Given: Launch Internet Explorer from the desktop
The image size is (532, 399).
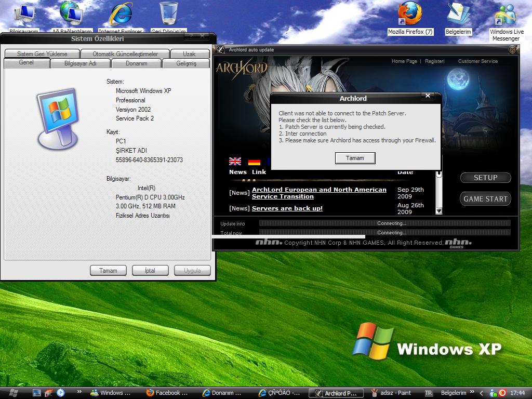Looking at the screenshot, I should click(121, 17).
